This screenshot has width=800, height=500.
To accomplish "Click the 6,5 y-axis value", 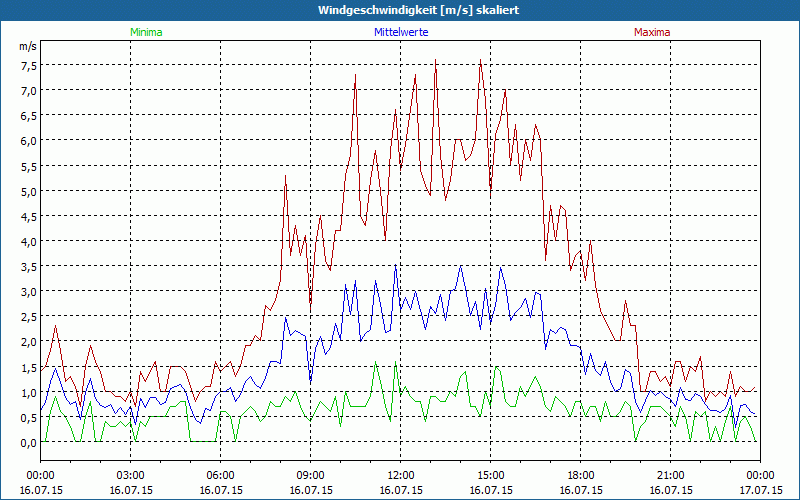I will 28,116.
